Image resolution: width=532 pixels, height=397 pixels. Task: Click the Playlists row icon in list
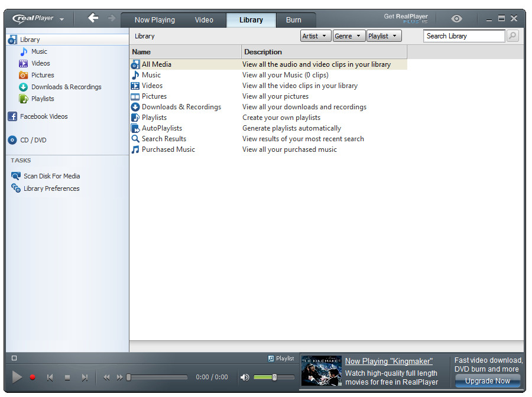pos(135,118)
